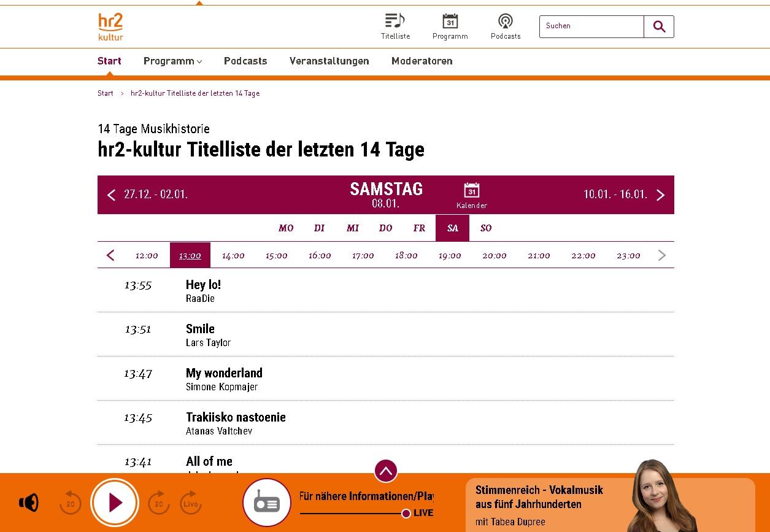Expand the Programm dropdown menu
The height and width of the screenshot is (532, 770).
click(172, 61)
